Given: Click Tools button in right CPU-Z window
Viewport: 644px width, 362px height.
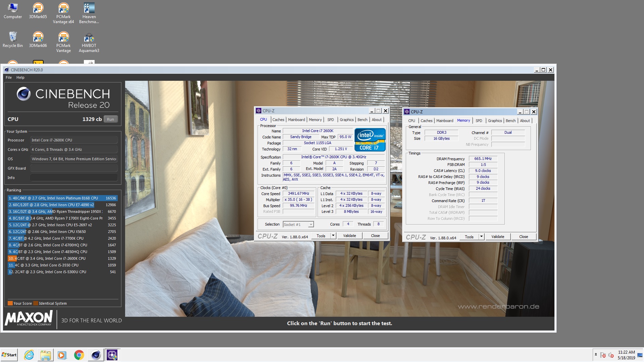Looking at the screenshot, I should (x=469, y=237).
